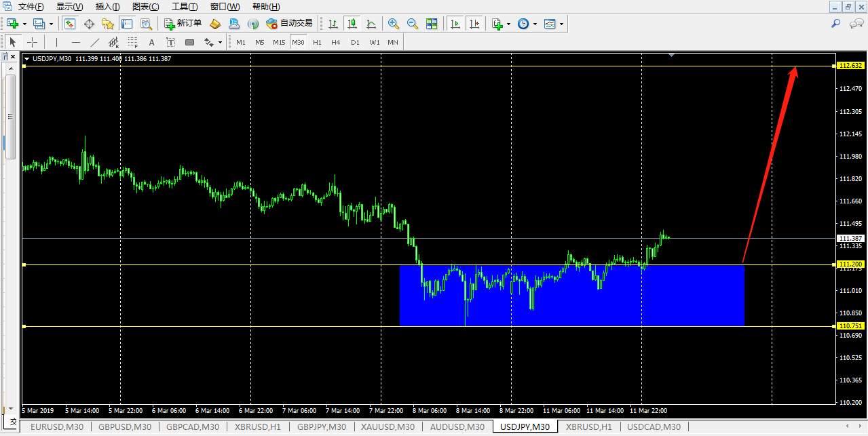Open the 帮助(H) menu

[266, 7]
